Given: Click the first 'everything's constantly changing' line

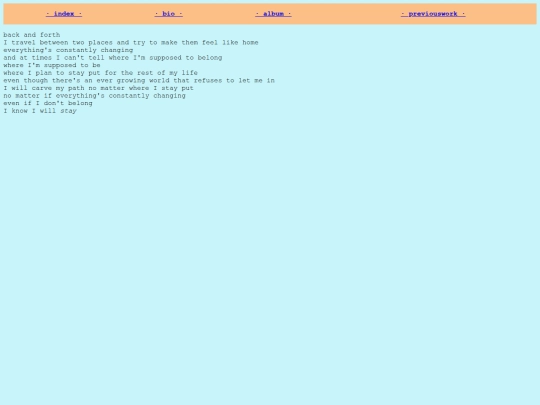Looking at the screenshot, I should (x=68, y=50).
